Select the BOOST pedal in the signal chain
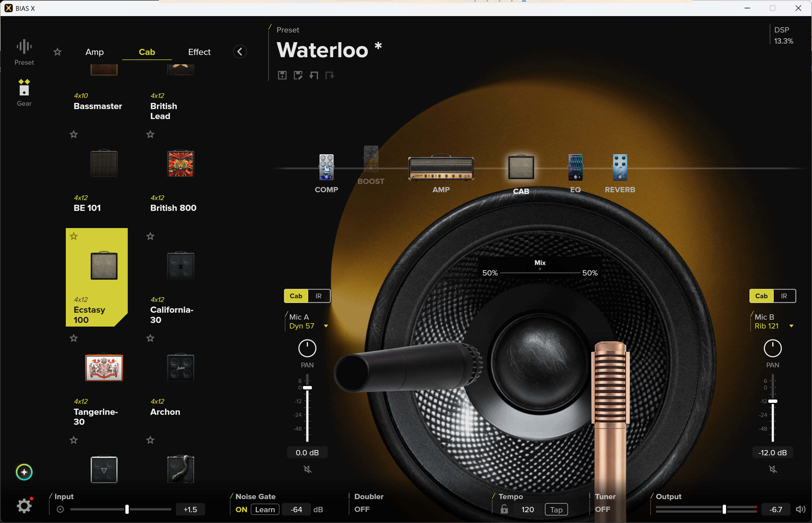812x523 pixels. point(371,159)
